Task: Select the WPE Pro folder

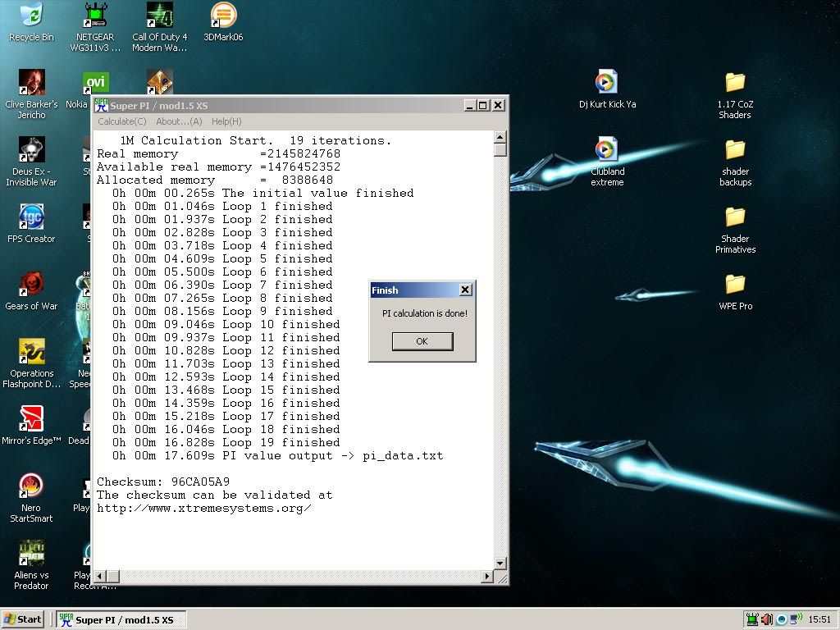Action: click(x=735, y=292)
